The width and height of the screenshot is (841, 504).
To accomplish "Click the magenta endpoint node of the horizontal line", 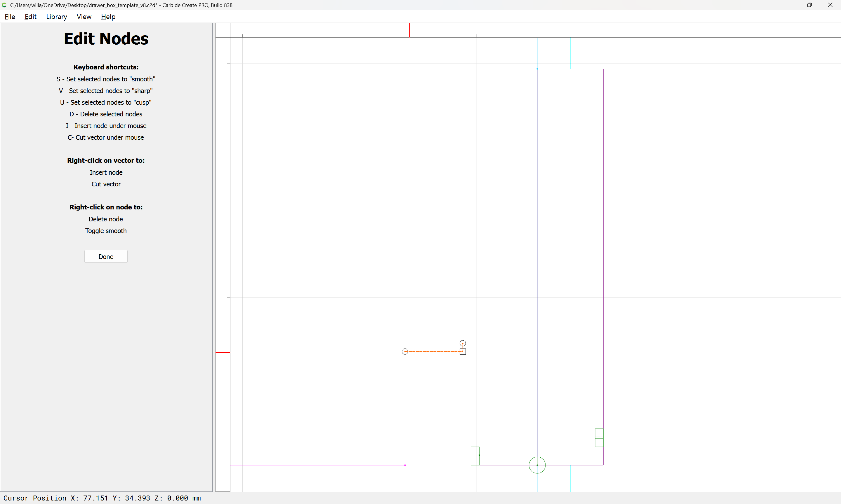I will (x=405, y=465).
